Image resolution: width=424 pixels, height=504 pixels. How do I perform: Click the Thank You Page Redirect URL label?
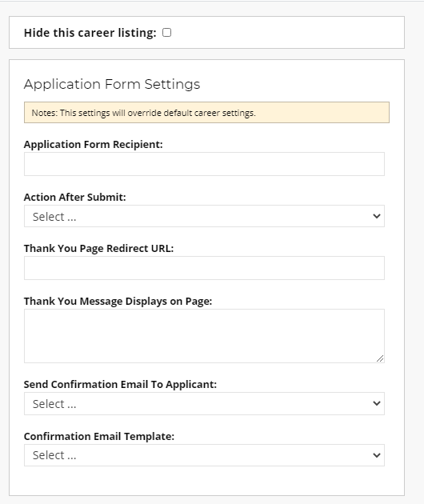[98, 249]
